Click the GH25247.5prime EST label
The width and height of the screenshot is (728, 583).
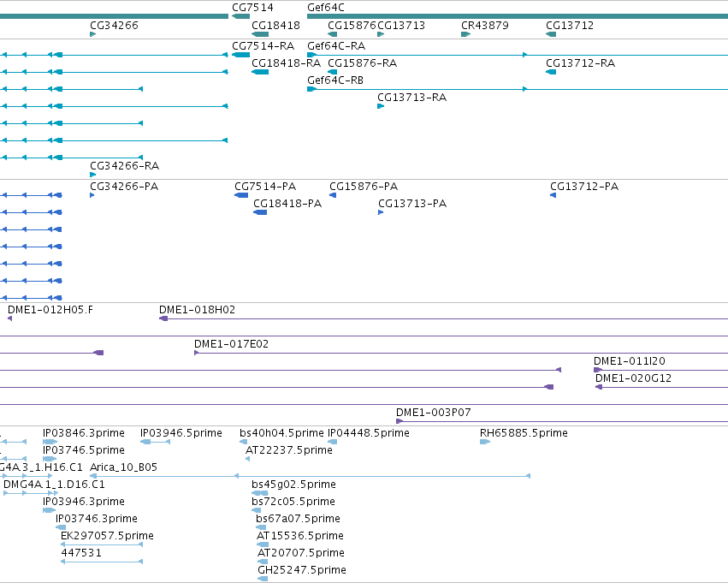pos(302,570)
